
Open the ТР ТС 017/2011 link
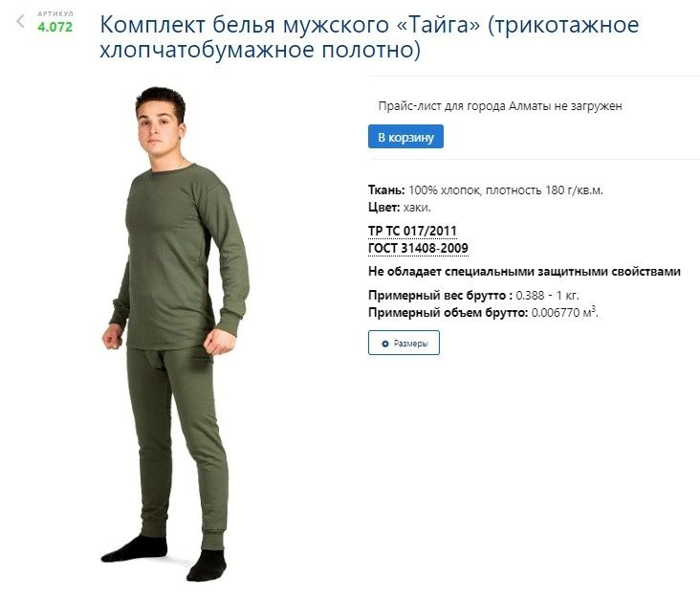point(412,231)
